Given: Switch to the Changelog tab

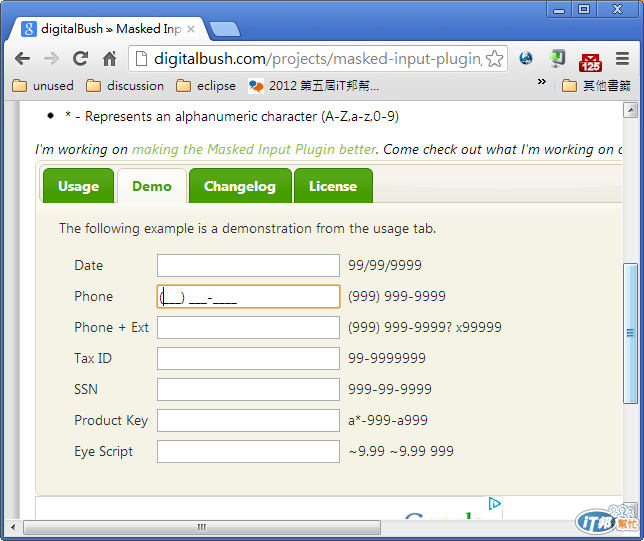Looking at the screenshot, I should click(240, 186).
